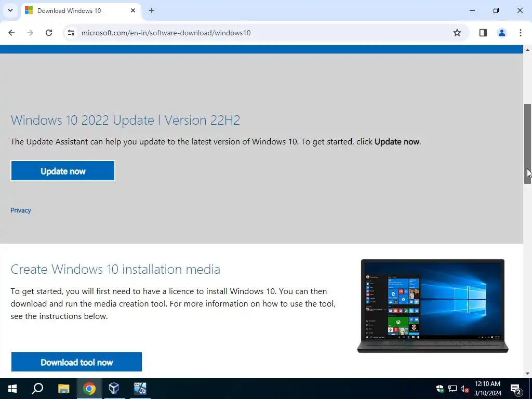This screenshot has height=399, width=532.
Task: Restore down the Chrome window
Action: (496, 10)
